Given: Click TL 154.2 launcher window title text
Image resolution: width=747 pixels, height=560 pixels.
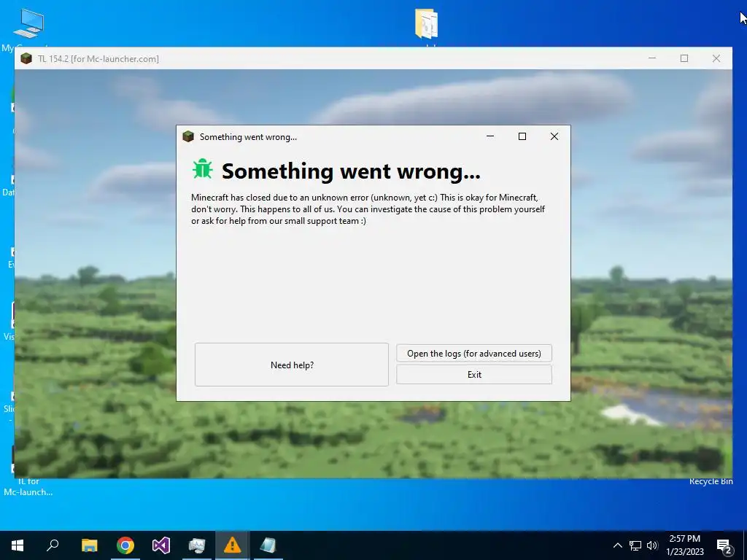Looking at the screenshot, I should [98, 58].
